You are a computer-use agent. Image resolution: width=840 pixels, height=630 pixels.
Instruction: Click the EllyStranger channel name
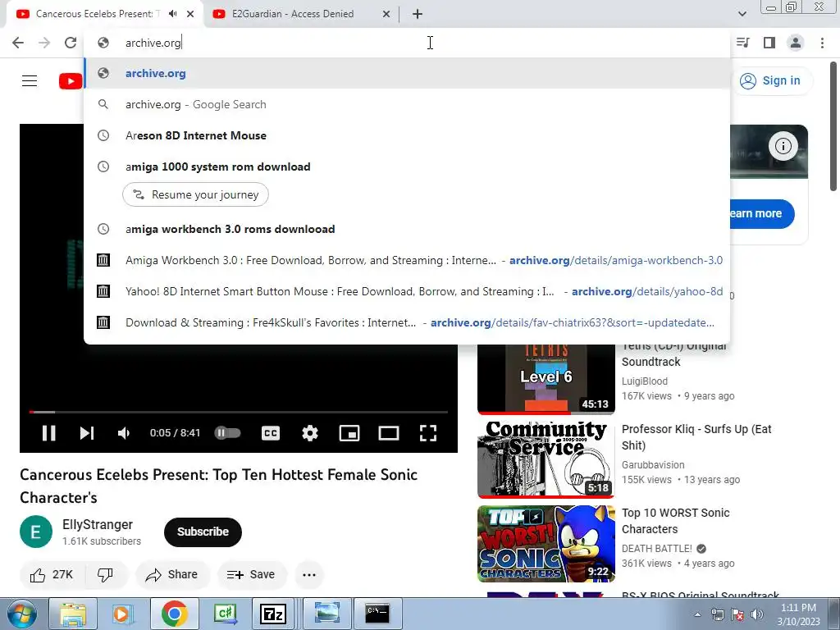pos(98,524)
